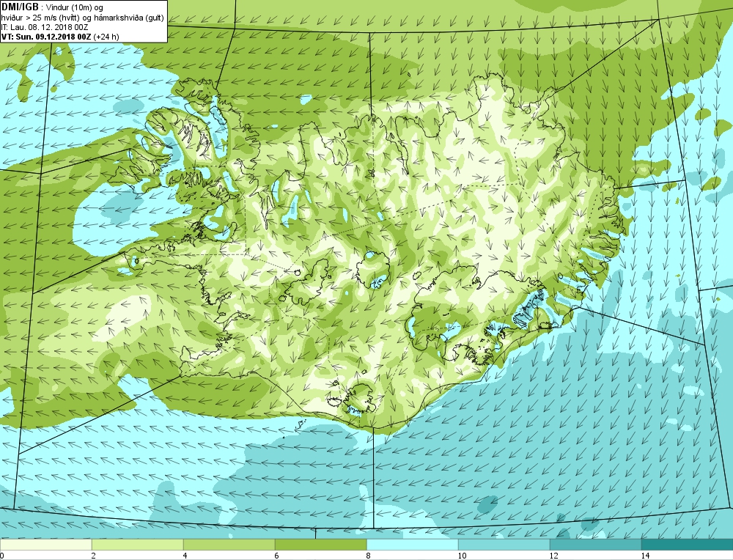Click the 2–4 m/s light green legend swatch
The height and width of the screenshot is (560, 733).
[x=138, y=545]
